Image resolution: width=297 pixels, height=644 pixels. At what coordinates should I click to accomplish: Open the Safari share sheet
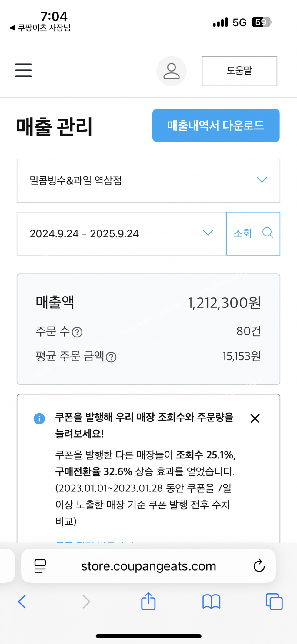148,601
